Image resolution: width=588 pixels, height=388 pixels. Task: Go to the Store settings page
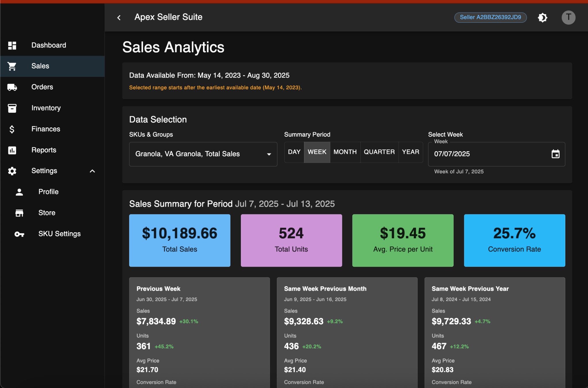47,213
